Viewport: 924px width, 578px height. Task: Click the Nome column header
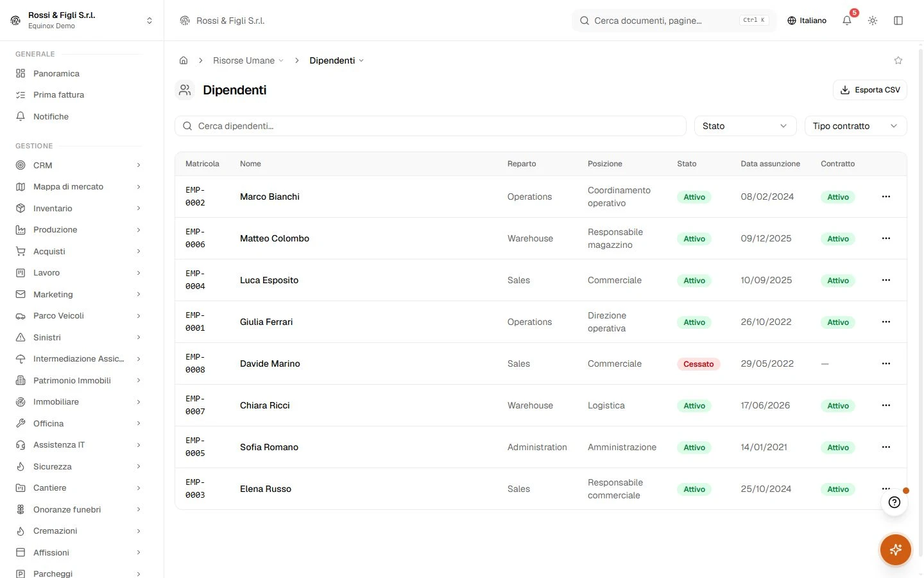pos(250,164)
